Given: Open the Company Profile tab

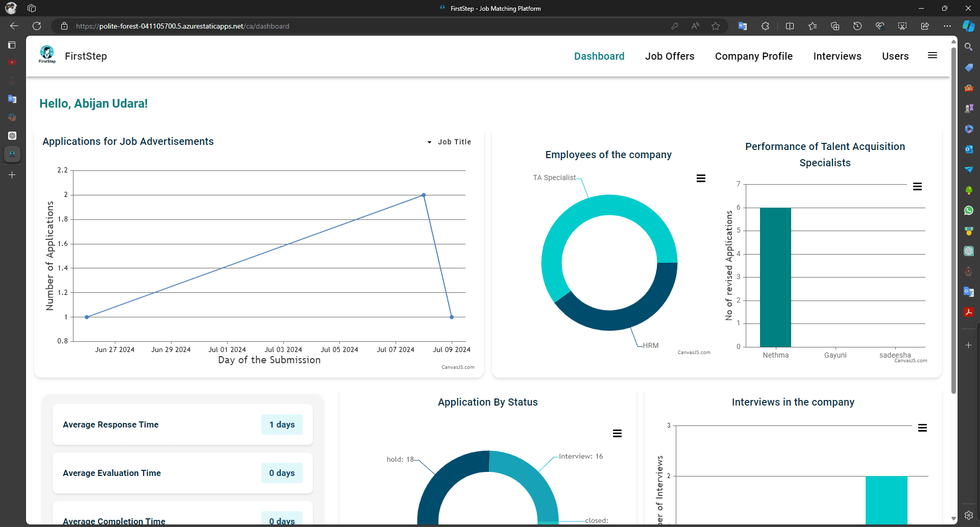Looking at the screenshot, I should coord(753,56).
